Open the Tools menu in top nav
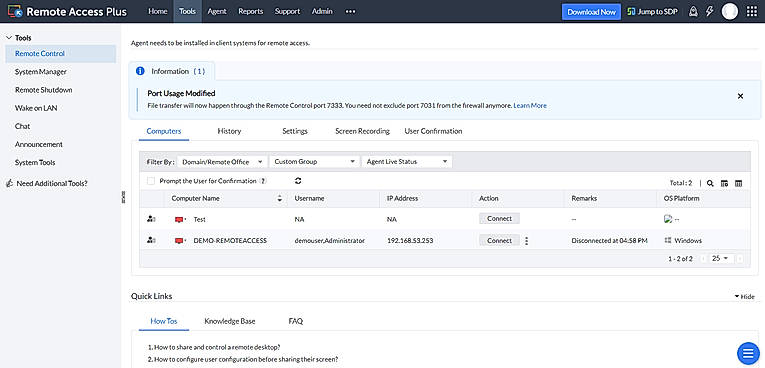Image resolution: width=765 pixels, height=368 pixels. (187, 11)
